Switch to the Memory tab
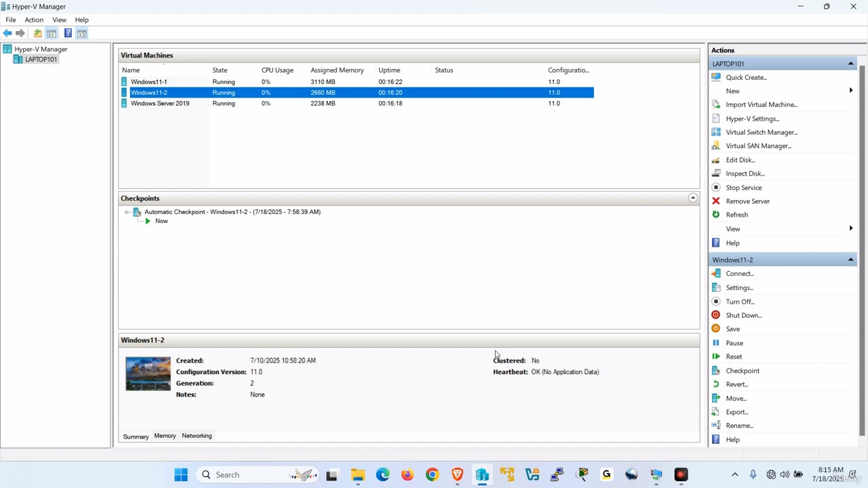This screenshot has width=868, height=488. coord(165,436)
